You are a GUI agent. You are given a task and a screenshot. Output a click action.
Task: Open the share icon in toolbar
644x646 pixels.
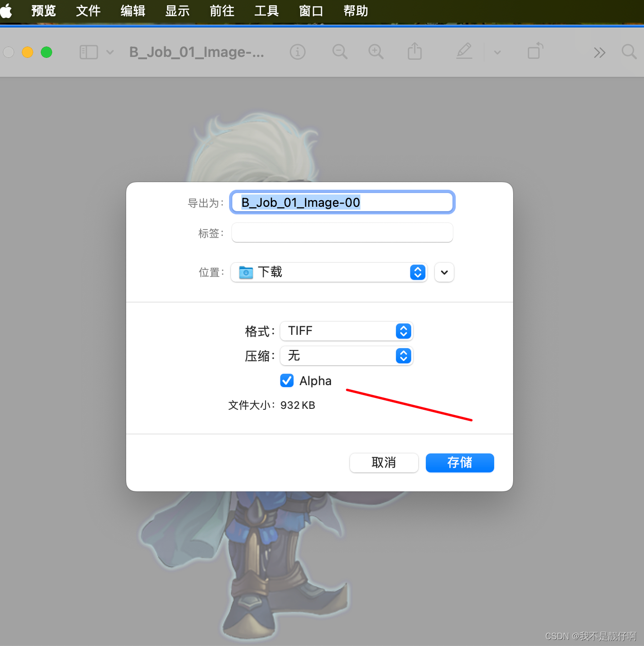[414, 51]
